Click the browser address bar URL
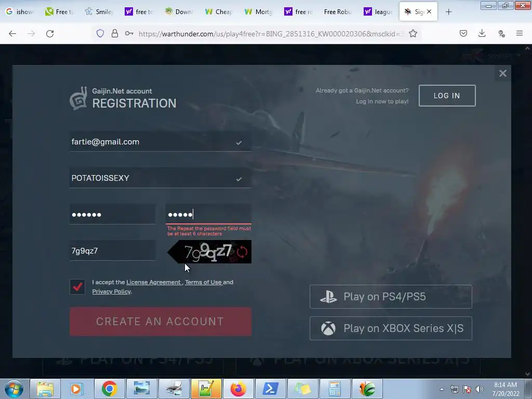Viewport: 532px width, 399px height. point(271,34)
